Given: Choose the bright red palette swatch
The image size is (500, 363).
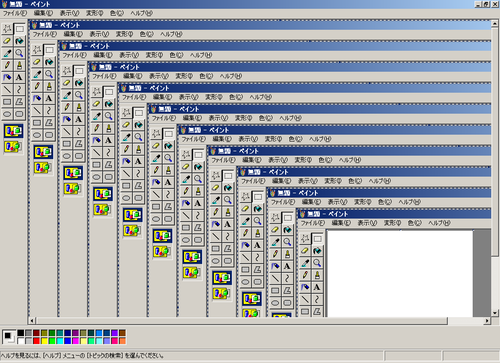Looking at the screenshot, I should coord(36,341).
